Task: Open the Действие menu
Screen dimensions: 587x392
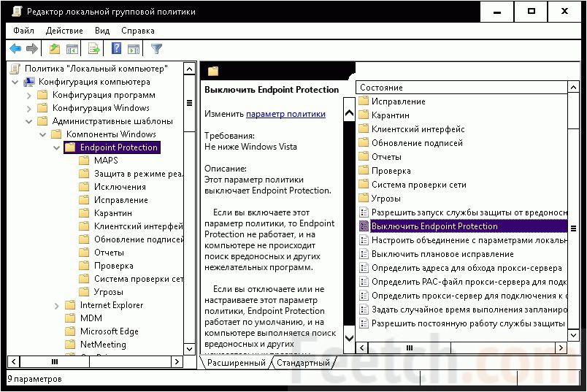Action: click(64, 31)
